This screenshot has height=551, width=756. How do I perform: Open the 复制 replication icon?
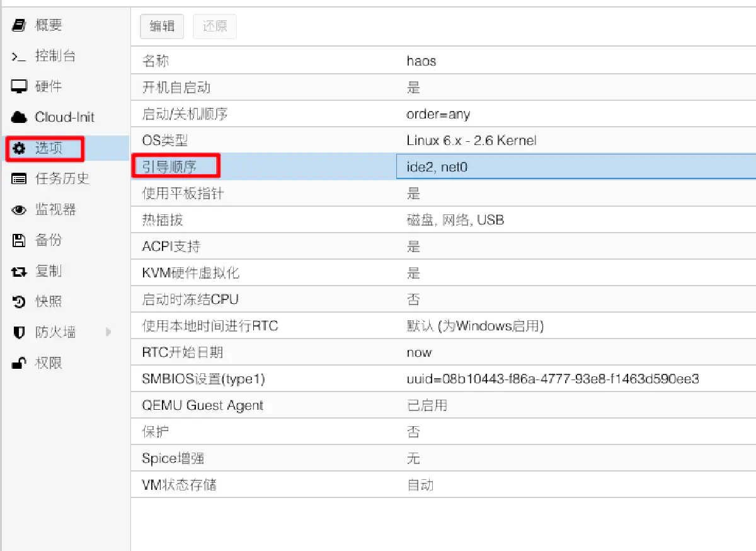coord(19,272)
